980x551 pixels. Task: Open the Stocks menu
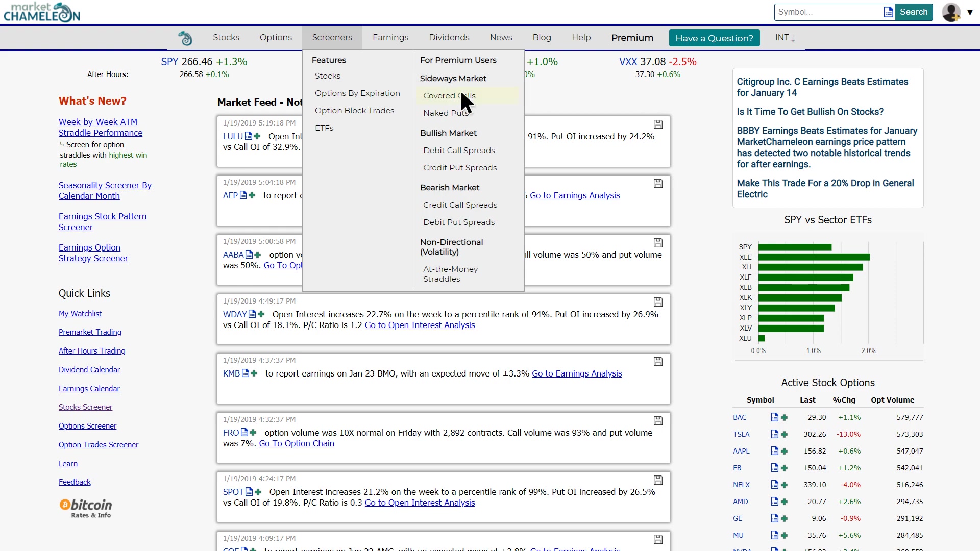[x=226, y=38]
